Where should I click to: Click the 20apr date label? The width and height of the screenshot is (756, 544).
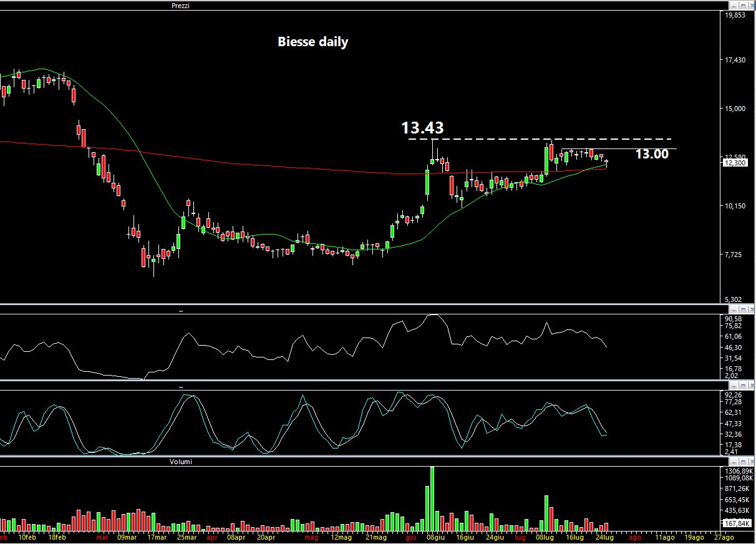(x=266, y=537)
